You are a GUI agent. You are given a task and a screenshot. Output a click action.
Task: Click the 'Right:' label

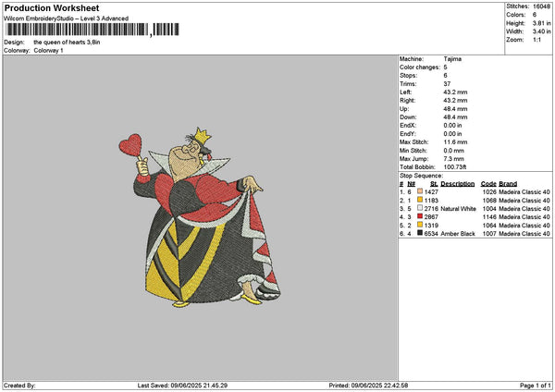coord(408,101)
